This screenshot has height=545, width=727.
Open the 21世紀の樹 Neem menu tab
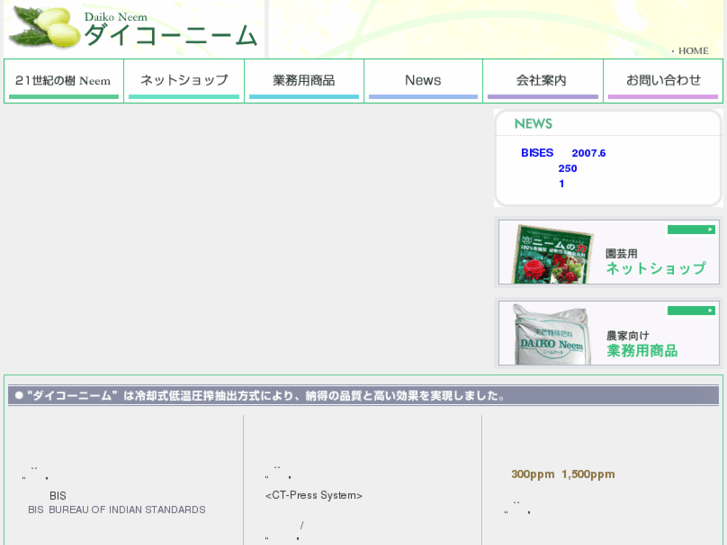pyautogui.click(x=64, y=81)
